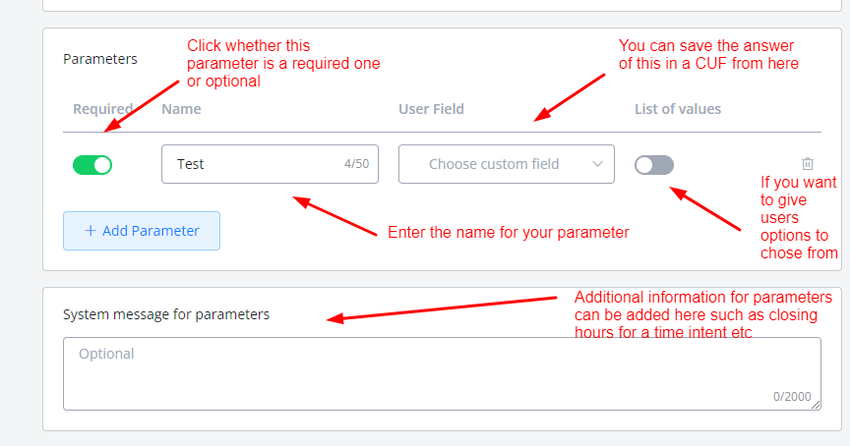Click the User Field column header

(x=431, y=109)
